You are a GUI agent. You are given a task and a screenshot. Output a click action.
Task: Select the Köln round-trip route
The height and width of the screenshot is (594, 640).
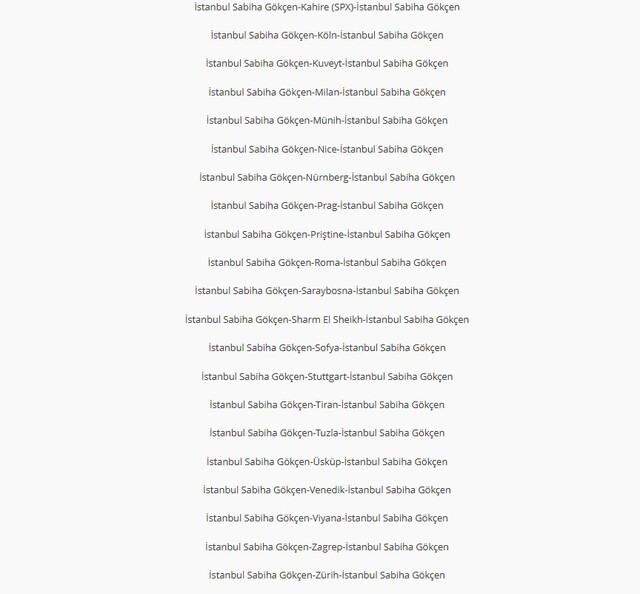pos(327,36)
